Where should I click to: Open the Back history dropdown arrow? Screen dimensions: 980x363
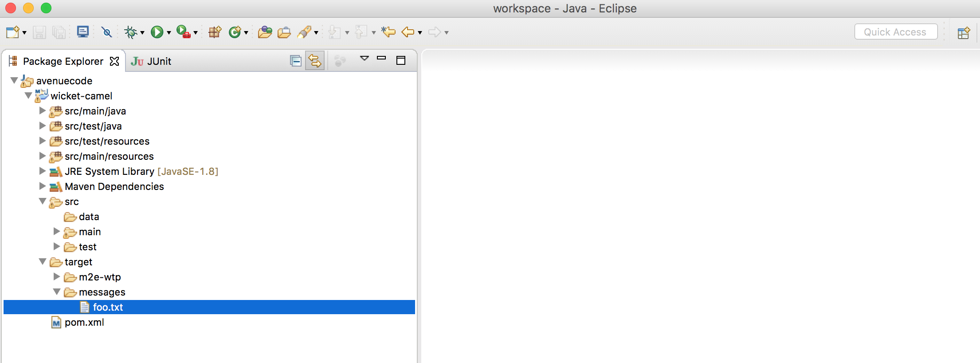pos(420,32)
